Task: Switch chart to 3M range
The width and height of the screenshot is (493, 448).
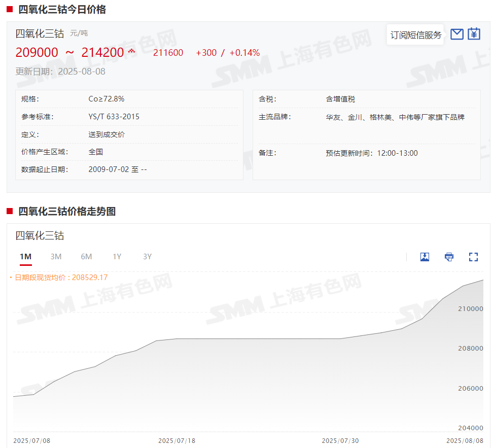Action: coord(56,257)
